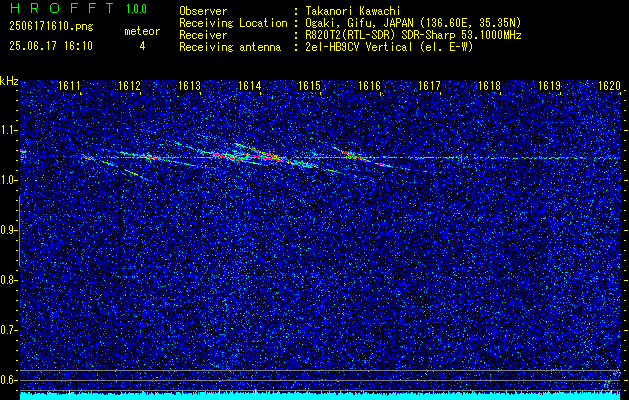Click the 1615 time tick label
629x400 pixels.
pyautogui.click(x=310, y=86)
